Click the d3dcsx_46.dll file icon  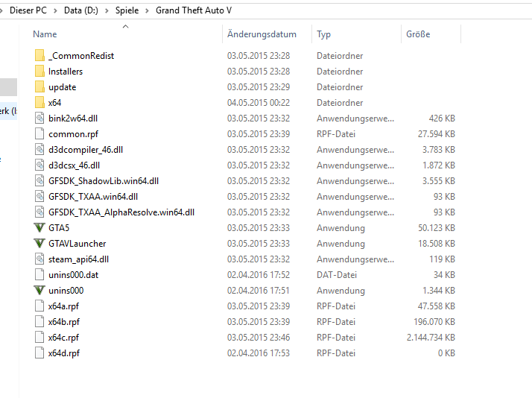(x=39, y=165)
